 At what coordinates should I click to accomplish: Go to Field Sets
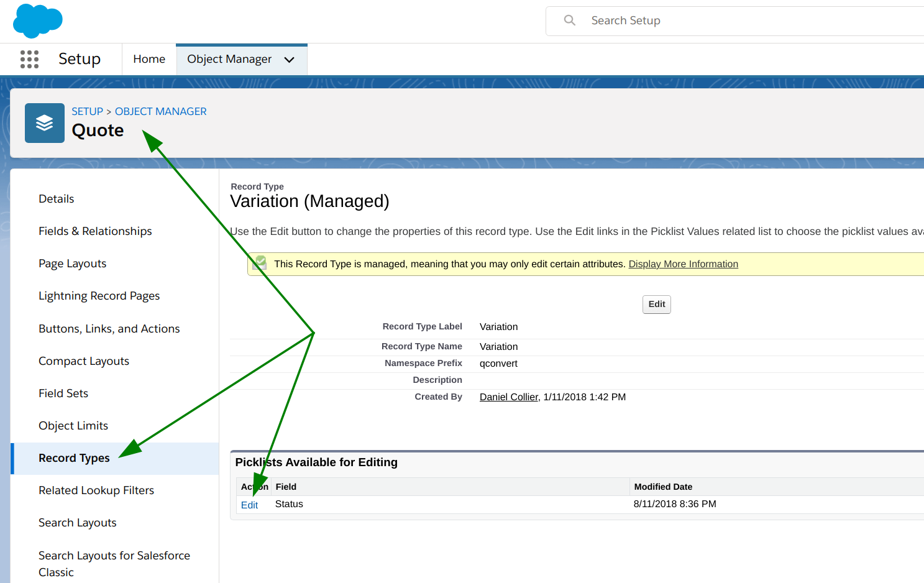tap(63, 393)
